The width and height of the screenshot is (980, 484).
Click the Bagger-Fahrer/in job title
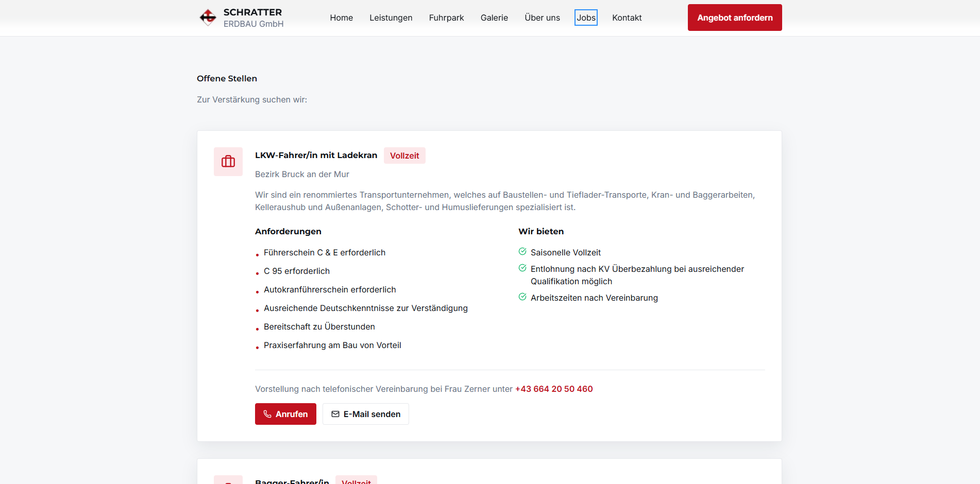[x=292, y=481]
